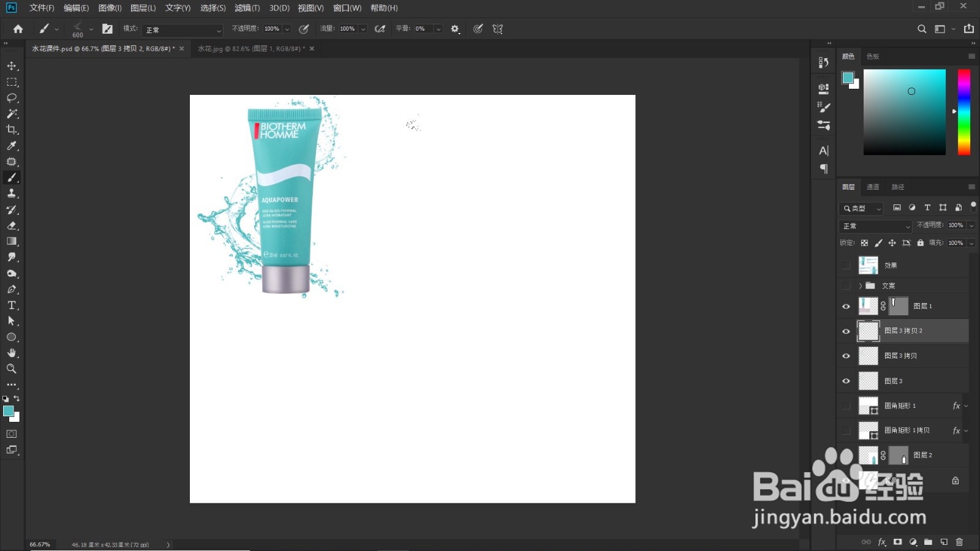Show the 文案 group
This screenshot has height=551, width=980.
846,286
